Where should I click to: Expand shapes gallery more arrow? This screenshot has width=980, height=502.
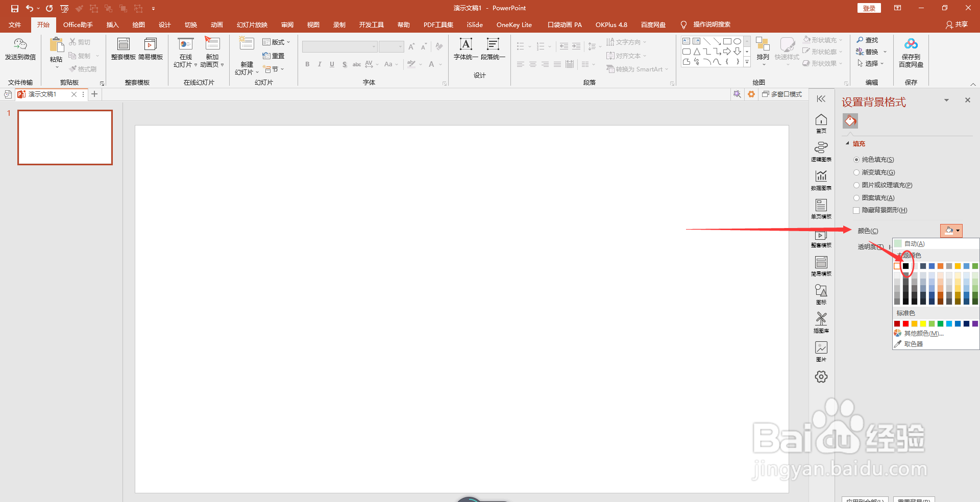click(x=747, y=62)
